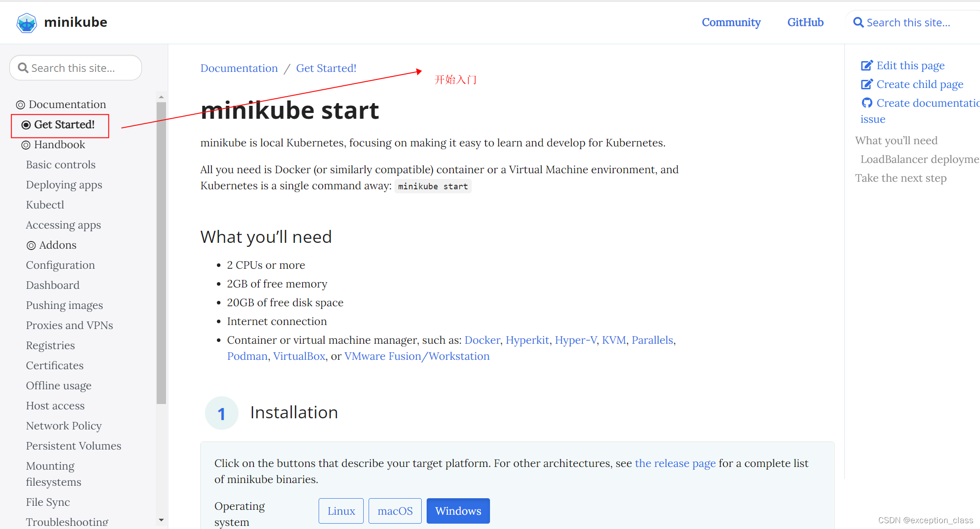Open Network Policy sidebar entry

[x=64, y=426]
